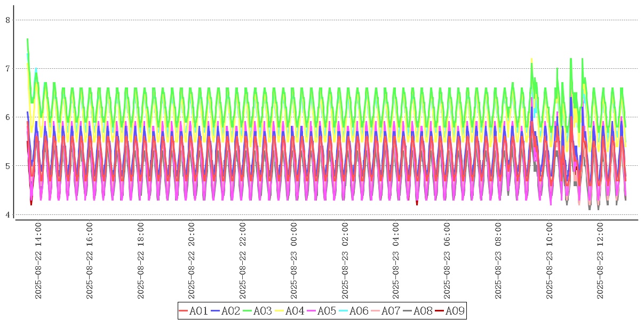
Task: Select the yellow A04 legend swatch
Action: 289,311
